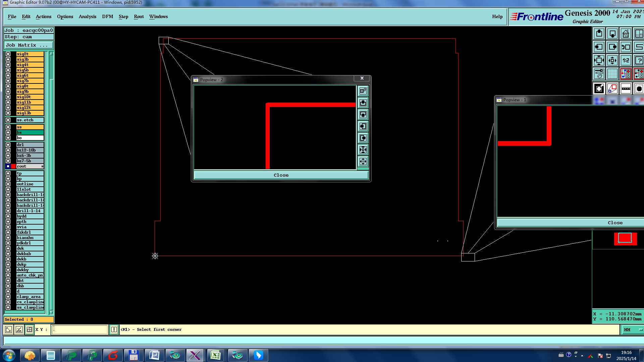Open the graphic options wrench and palette icon
The height and width of the screenshot is (362, 644).
pos(599,74)
